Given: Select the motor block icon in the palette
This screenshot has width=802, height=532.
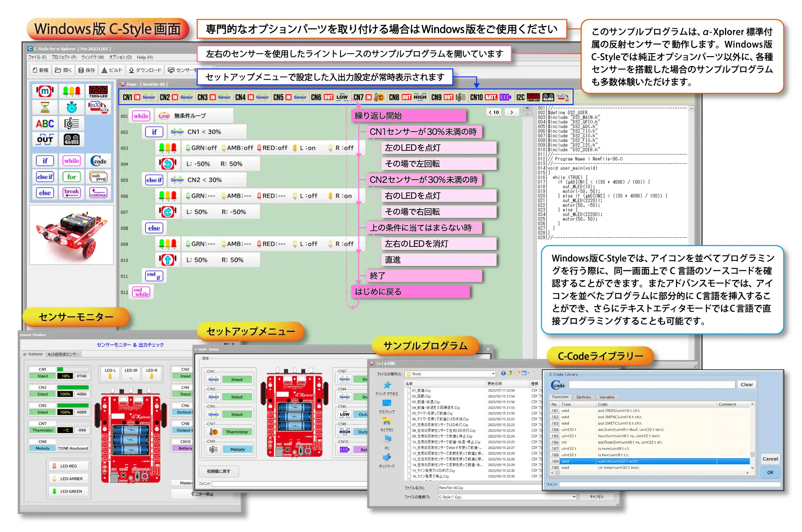Looking at the screenshot, I should 45,91.
